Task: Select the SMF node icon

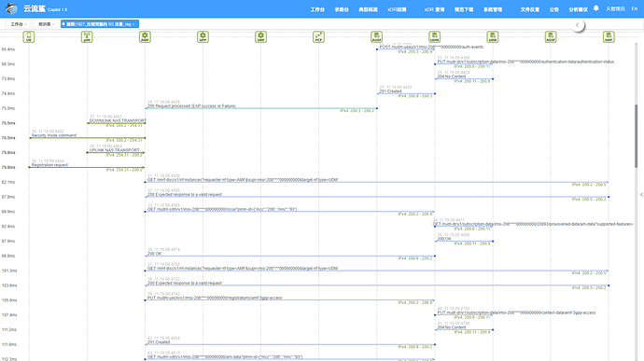Action: coord(260,37)
